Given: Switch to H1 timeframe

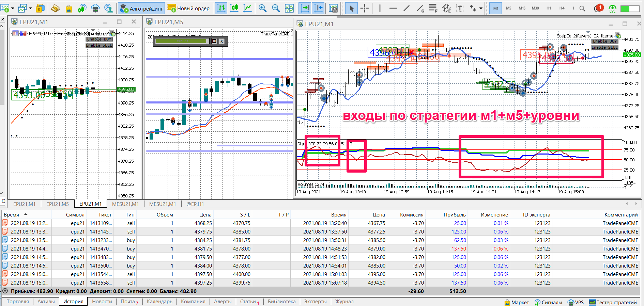Looking at the screenshot, I should 549,8.
